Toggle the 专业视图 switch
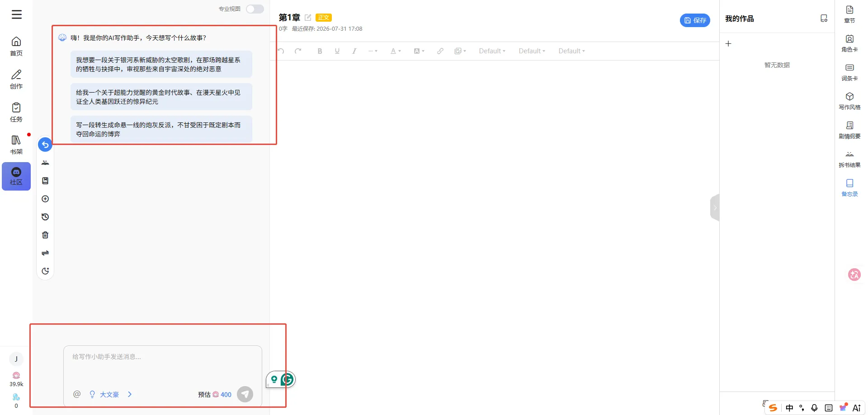 (255, 9)
